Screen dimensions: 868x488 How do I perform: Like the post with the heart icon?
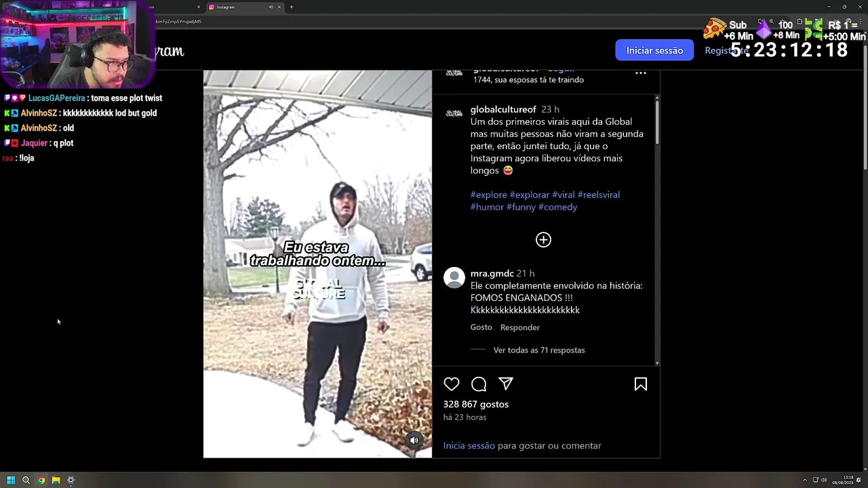(452, 384)
